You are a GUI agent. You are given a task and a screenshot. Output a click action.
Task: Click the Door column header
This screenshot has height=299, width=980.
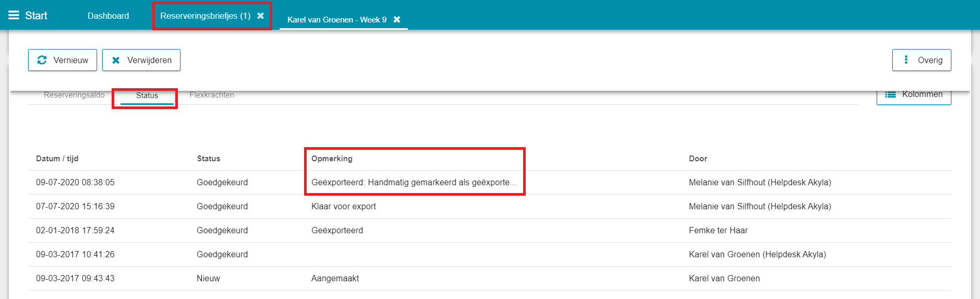coord(698,158)
